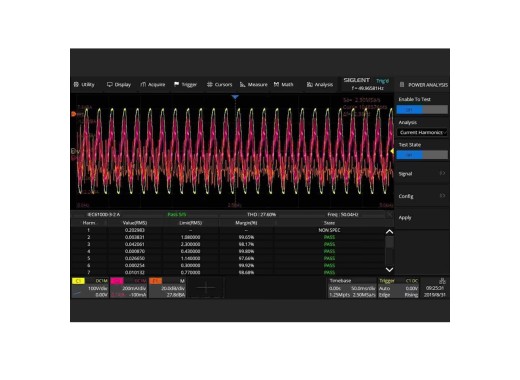Click the limit 1.080000 in harmonic 2 row
The width and height of the screenshot is (520, 380).
point(190,237)
